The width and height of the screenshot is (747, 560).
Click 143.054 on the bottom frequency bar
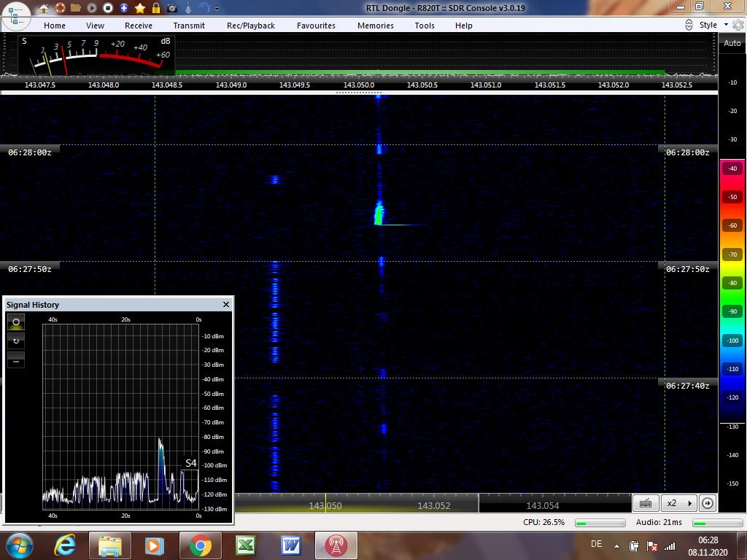pos(543,506)
